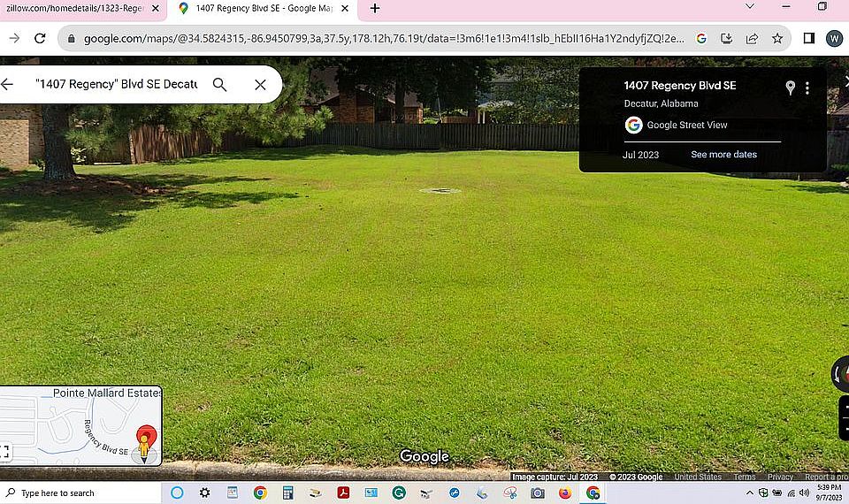Click the location pin icon in info card
The image size is (849, 504).
click(x=791, y=88)
